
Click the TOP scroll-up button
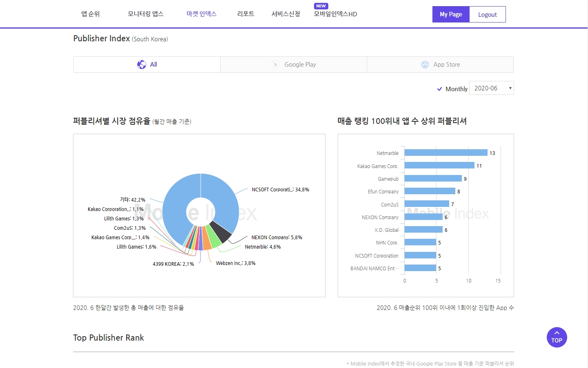(557, 337)
